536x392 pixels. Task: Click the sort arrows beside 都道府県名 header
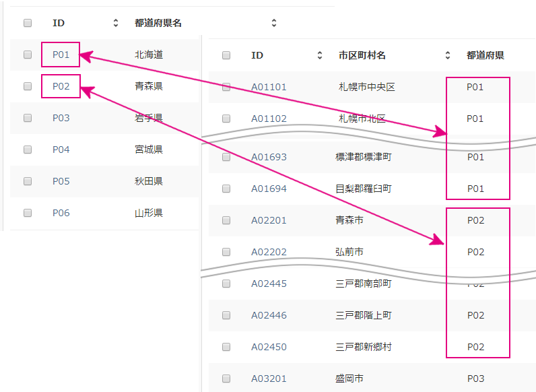[274, 23]
